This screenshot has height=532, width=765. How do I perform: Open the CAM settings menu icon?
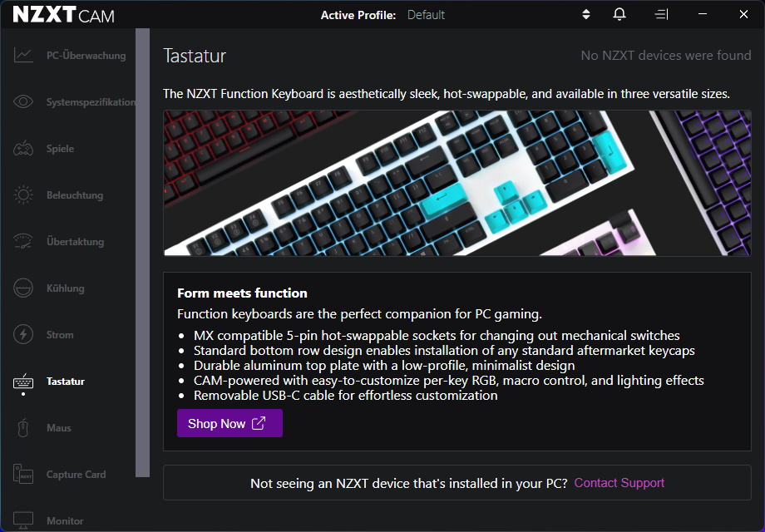[659, 14]
